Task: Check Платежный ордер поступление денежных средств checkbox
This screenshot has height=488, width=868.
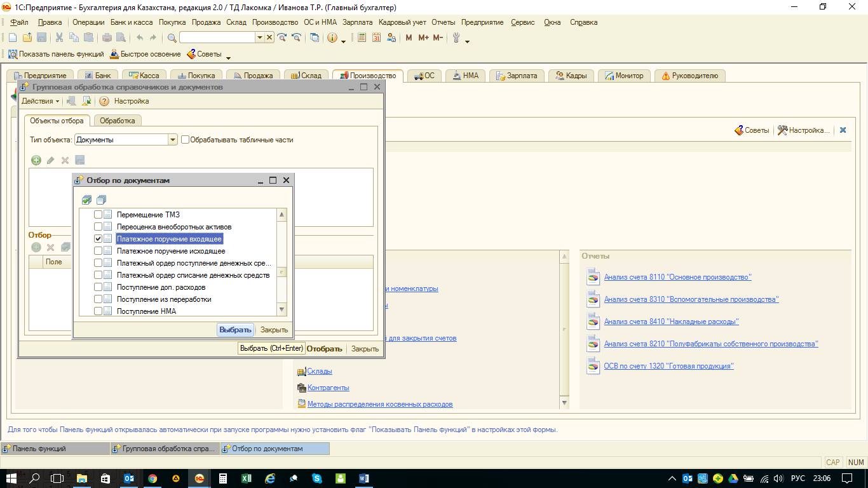Action: [x=98, y=263]
